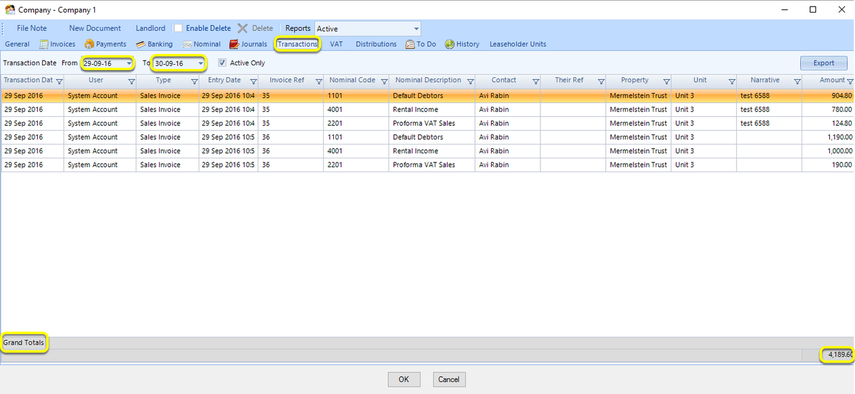Click the Cancel button
This screenshot has height=394, width=855.
pyautogui.click(x=449, y=379)
